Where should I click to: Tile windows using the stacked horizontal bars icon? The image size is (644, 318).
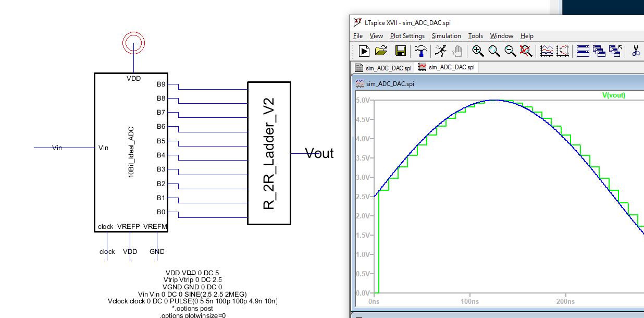(x=583, y=51)
